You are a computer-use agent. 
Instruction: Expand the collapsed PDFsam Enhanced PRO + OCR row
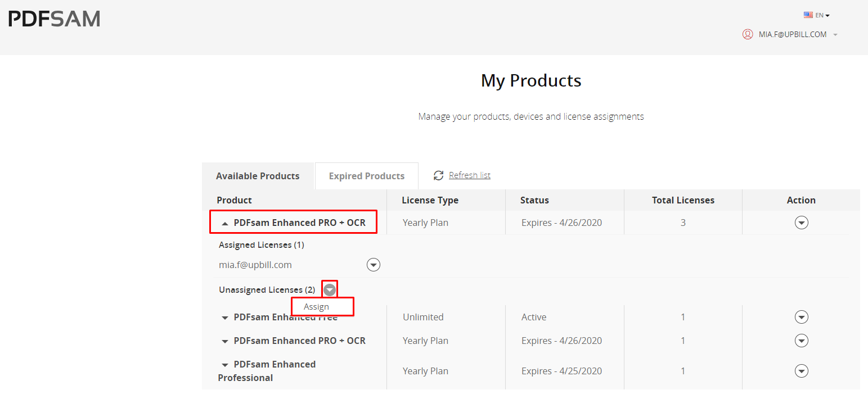(x=225, y=341)
